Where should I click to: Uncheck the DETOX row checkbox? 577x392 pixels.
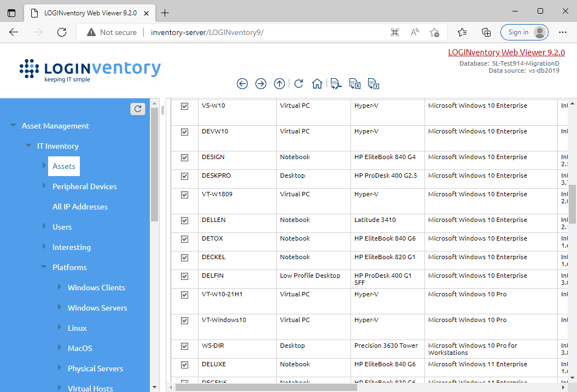(x=185, y=239)
